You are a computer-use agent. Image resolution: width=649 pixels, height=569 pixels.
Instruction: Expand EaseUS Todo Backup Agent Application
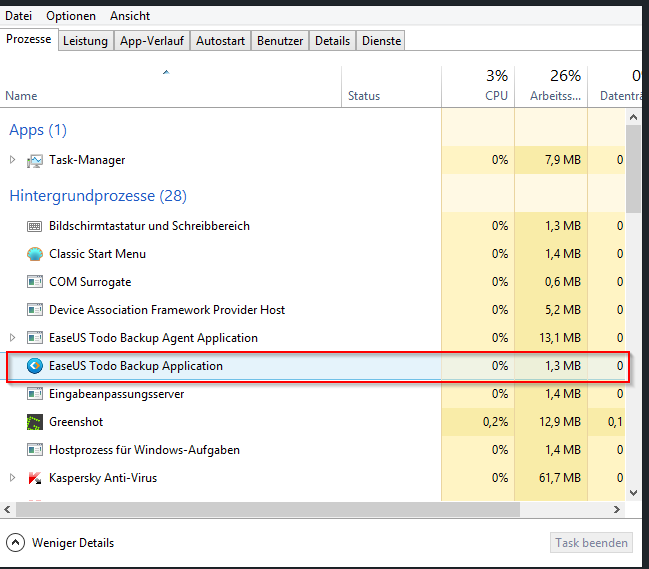tap(12, 338)
